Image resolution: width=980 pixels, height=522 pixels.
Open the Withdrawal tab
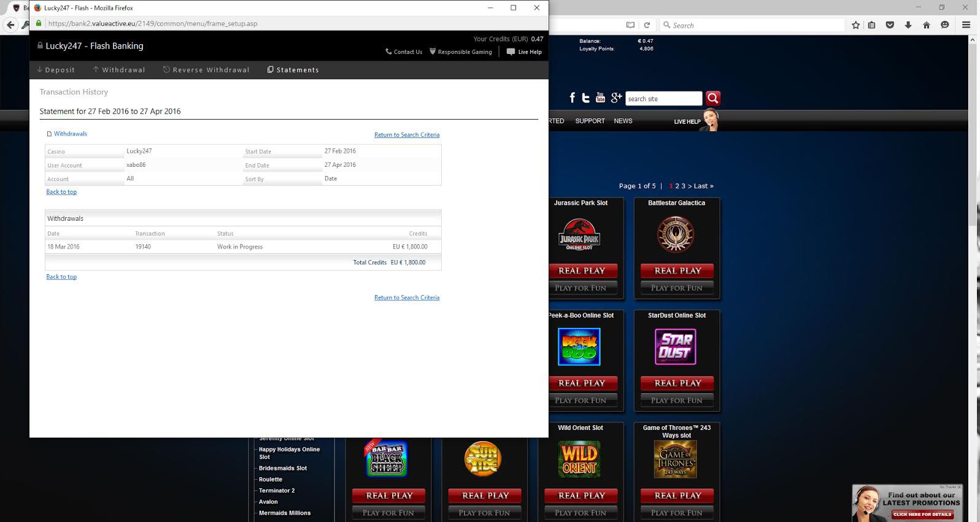pyautogui.click(x=119, y=70)
